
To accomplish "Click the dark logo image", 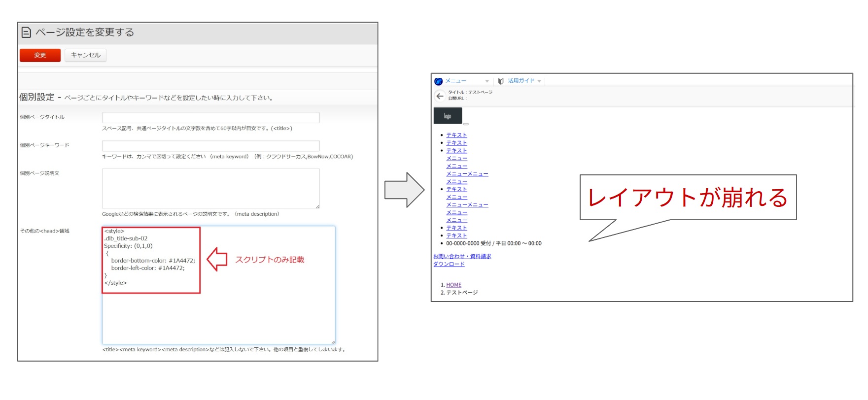I will tap(448, 116).
